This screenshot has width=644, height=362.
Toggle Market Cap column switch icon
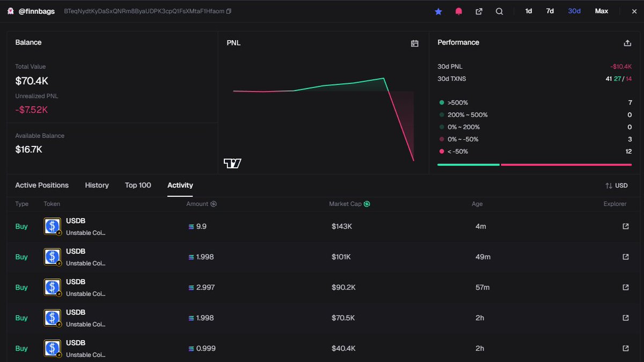pos(367,204)
